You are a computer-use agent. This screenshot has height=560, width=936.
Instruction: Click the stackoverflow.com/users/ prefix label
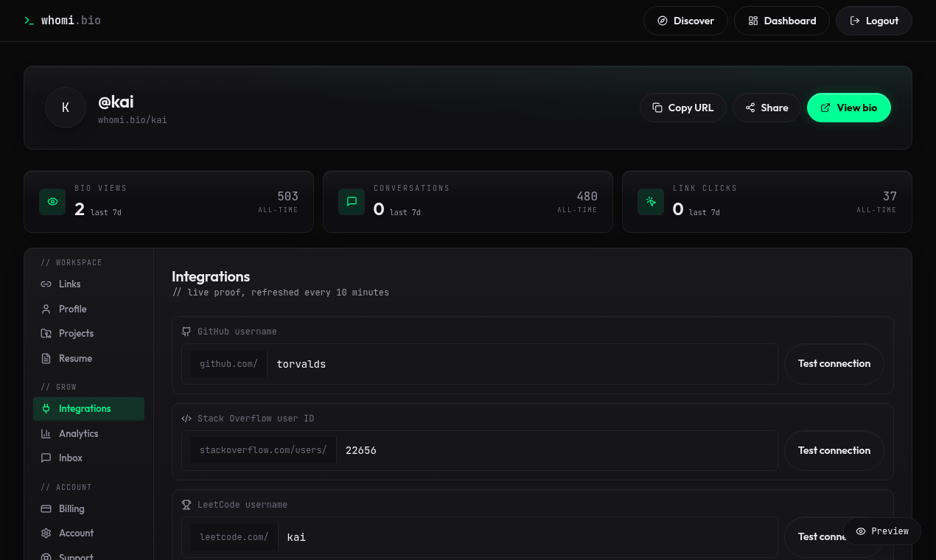coord(263,450)
